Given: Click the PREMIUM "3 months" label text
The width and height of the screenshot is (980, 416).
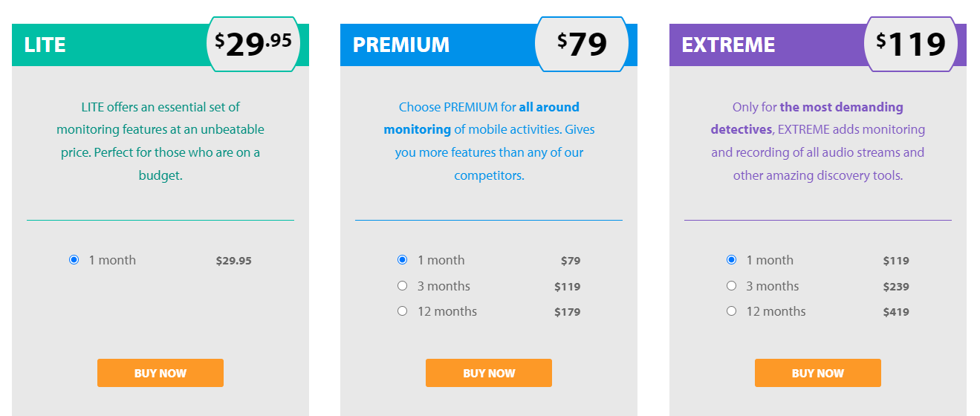Looking at the screenshot, I should coord(444,286).
